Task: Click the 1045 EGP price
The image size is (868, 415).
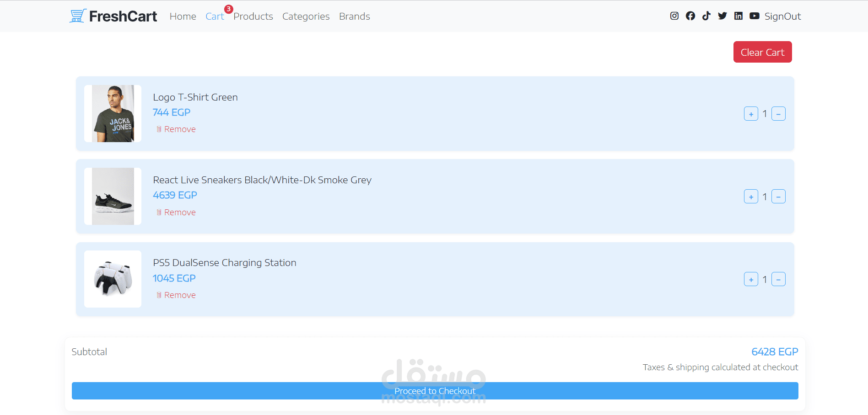Action: 174,278
